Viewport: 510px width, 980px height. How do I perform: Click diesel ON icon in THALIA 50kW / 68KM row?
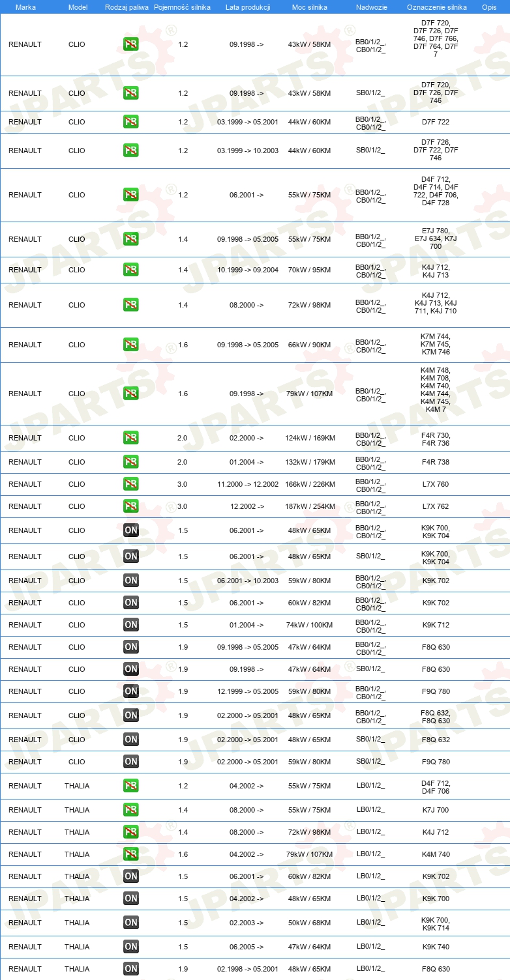[131, 923]
